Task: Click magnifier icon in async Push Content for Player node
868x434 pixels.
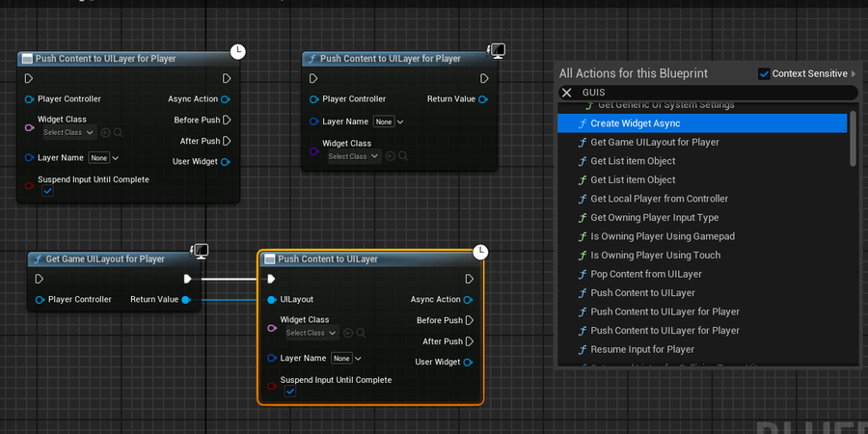Action: [x=119, y=133]
